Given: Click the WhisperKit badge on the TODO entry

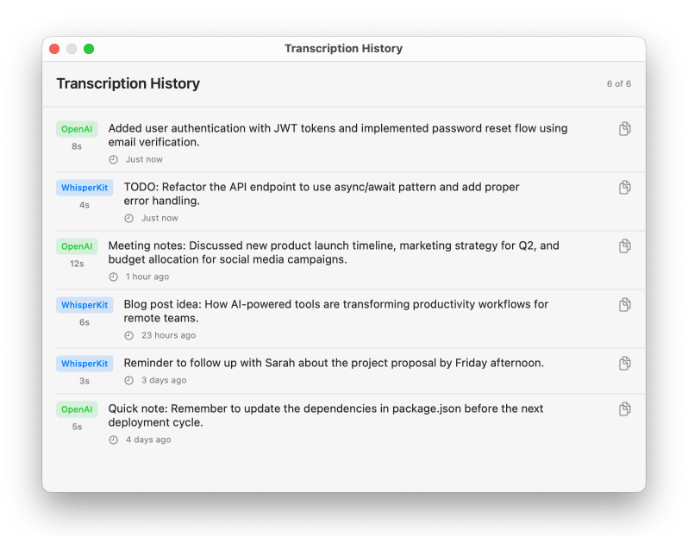Looking at the screenshot, I should [x=84, y=187].
